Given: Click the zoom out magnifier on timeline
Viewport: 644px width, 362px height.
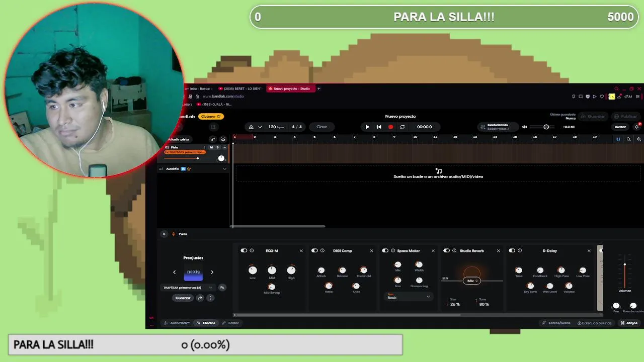Looking at the screenshot, I should [x=628, y=139].
